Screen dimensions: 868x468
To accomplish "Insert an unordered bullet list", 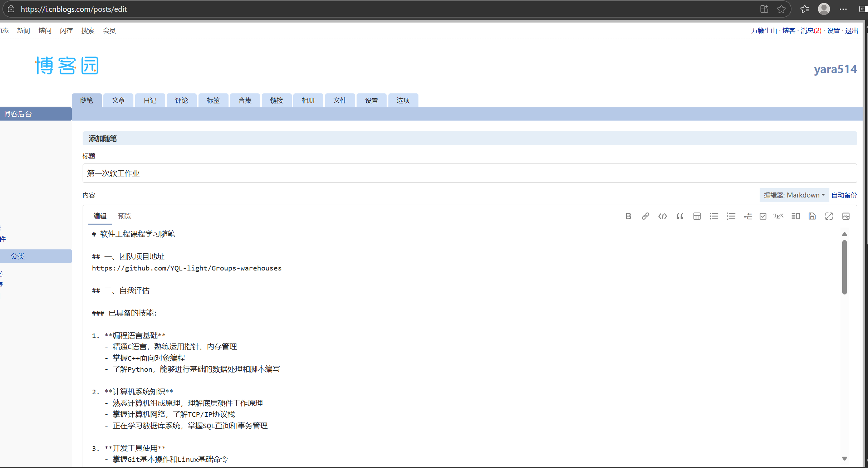I will pyautogui.click(x=714, y=216).
